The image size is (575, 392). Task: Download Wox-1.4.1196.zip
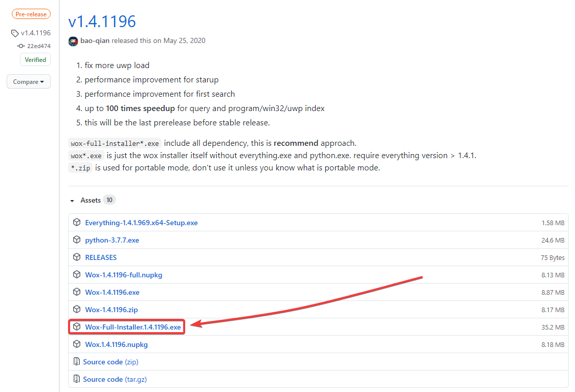(112, 310)
